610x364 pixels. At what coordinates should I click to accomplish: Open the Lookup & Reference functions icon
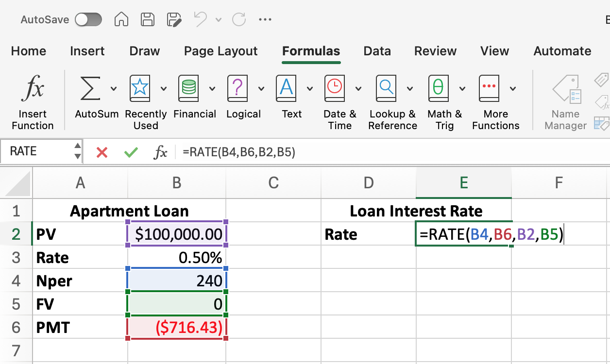tap(387, 88)
